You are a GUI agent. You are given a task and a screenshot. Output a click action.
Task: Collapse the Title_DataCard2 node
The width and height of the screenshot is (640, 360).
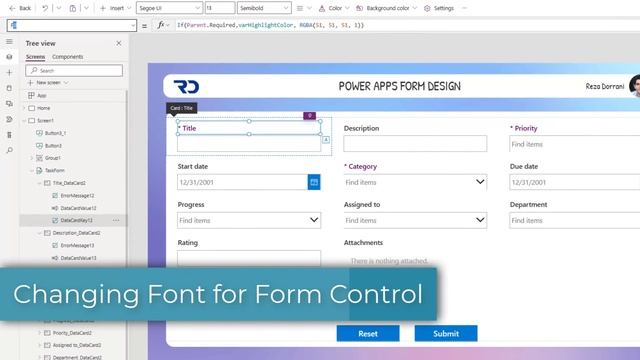coord(40,183)
